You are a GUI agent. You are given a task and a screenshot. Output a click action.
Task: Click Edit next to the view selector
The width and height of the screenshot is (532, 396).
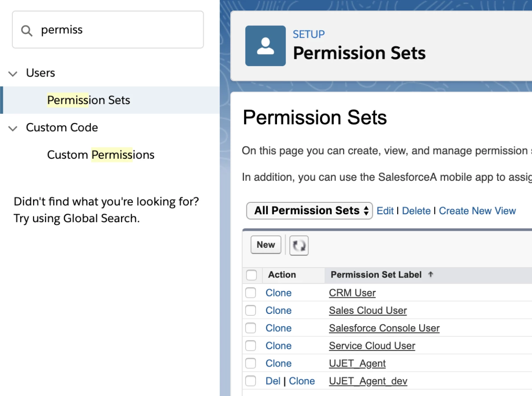[385, 211]
